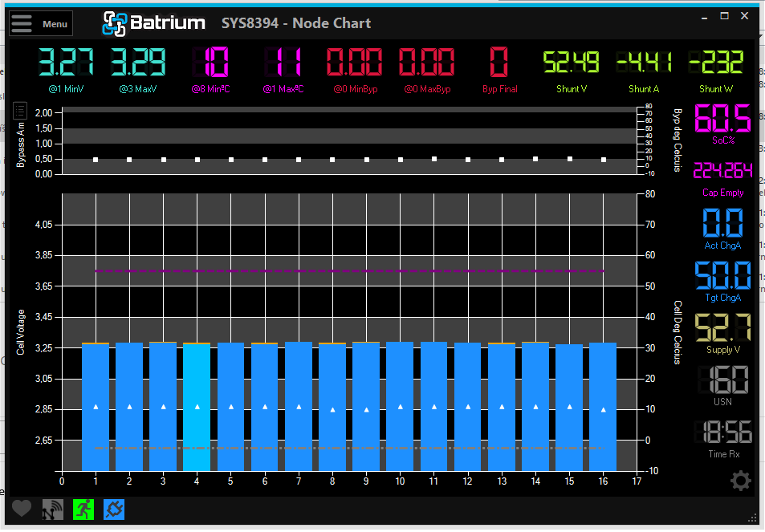Click cell 1 temperature triangle marker

(96, 407)
